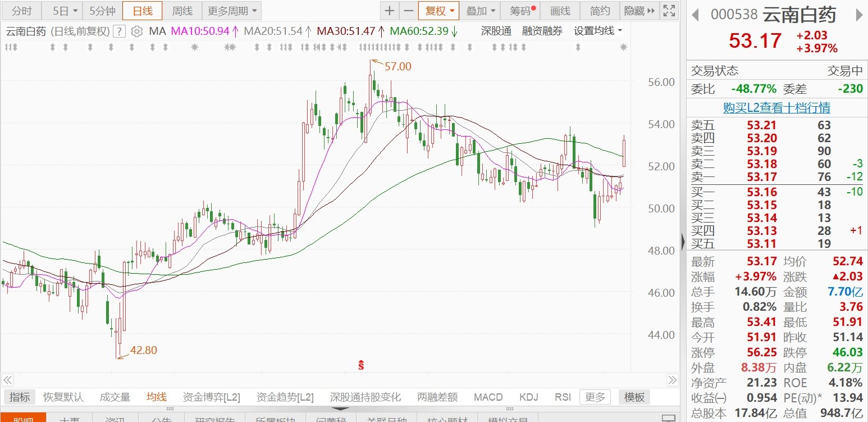The width and height of the screenshot is (868, 422).
Task: Open the 设置均线 dropdown
Action: [x=599, y=31]
